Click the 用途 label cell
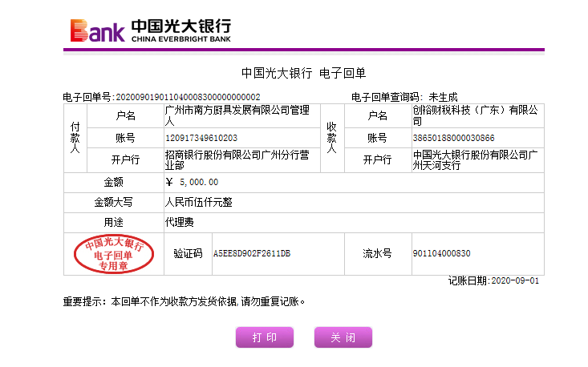The height and width of the screenshot is (367, 588). tap(114, 223)
